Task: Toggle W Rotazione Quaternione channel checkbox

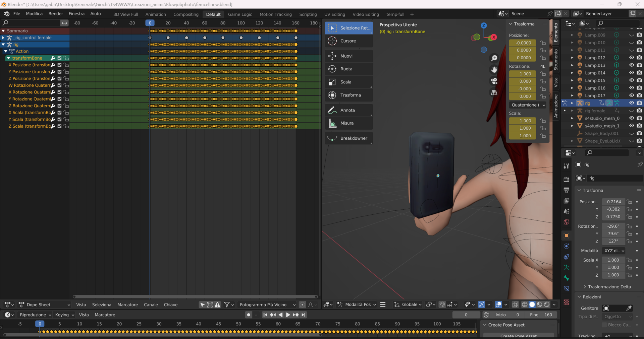Action: coord(59,85)
